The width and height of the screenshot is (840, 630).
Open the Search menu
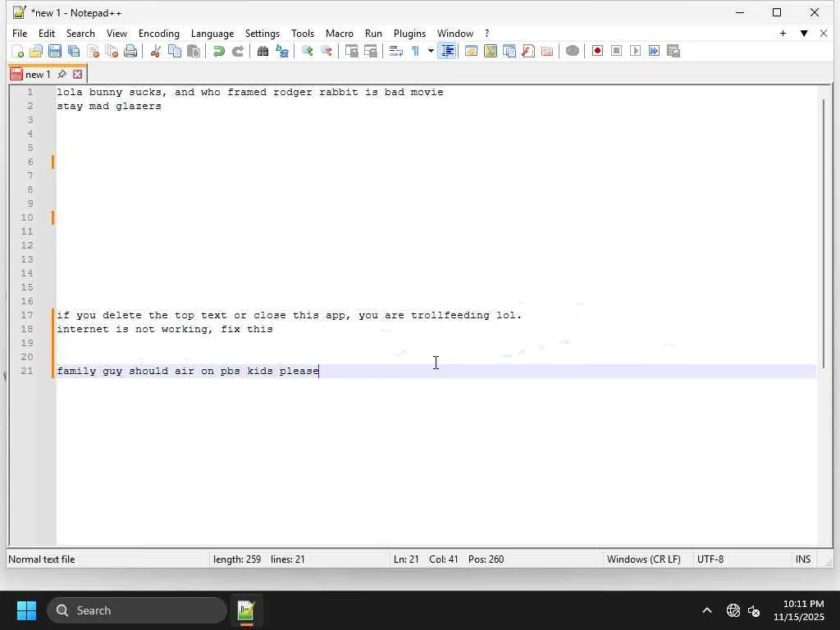[80, 33]
